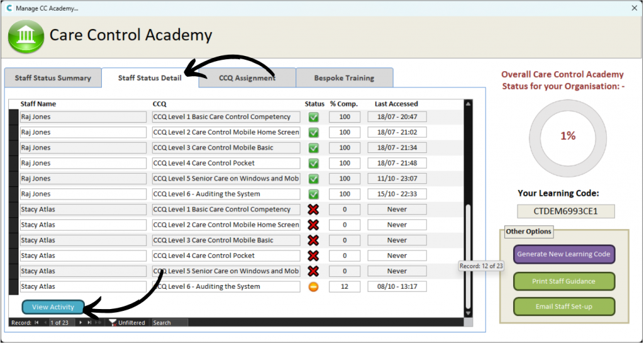The width and height of the screenshot is (644, 343).
Task: Click the Email Staff Set-up button
Action: 564,307
